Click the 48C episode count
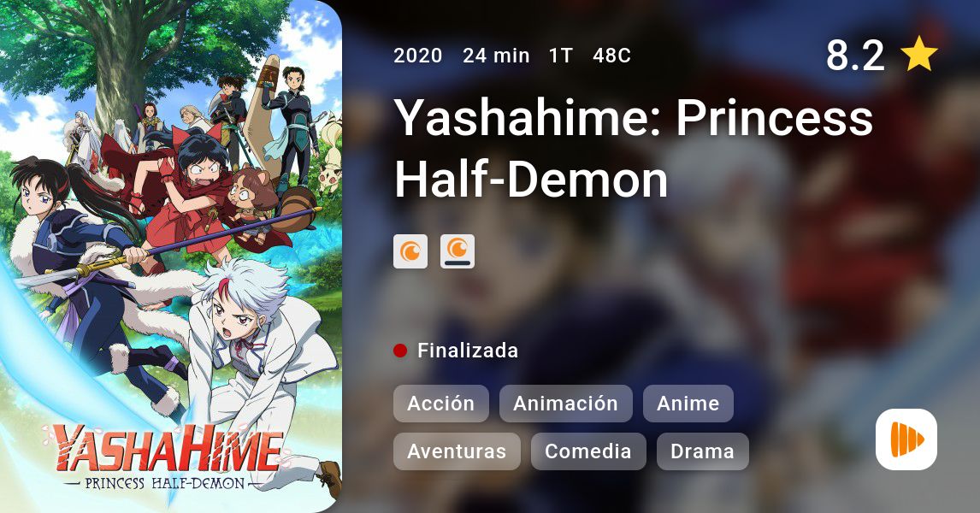 coord(612,56)
